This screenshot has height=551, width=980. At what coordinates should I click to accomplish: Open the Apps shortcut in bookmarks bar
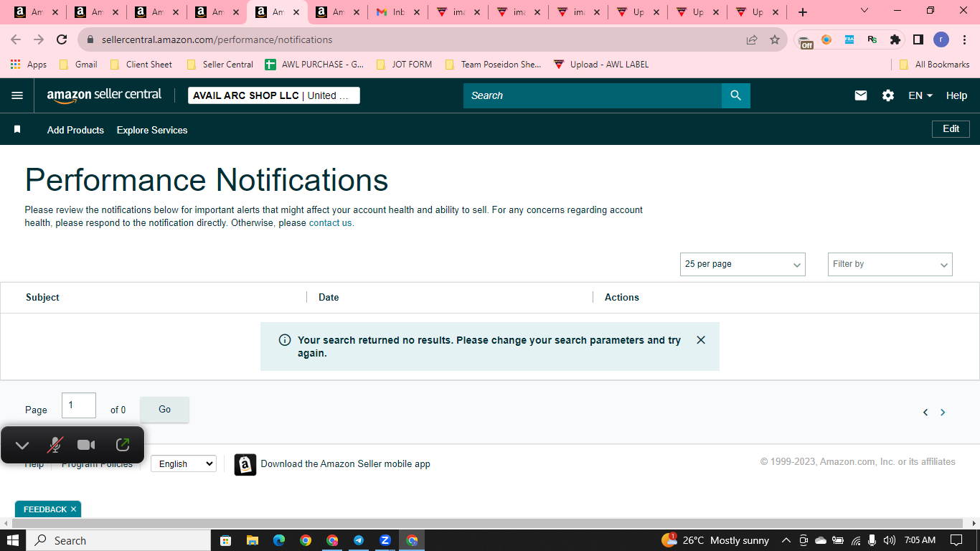[29, 65]
